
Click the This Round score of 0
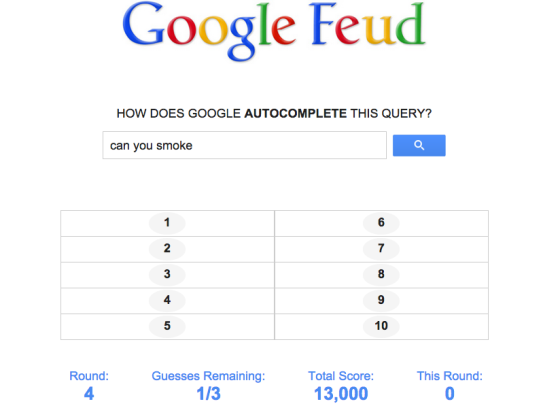pyautogui.click(x=450, y=394)
